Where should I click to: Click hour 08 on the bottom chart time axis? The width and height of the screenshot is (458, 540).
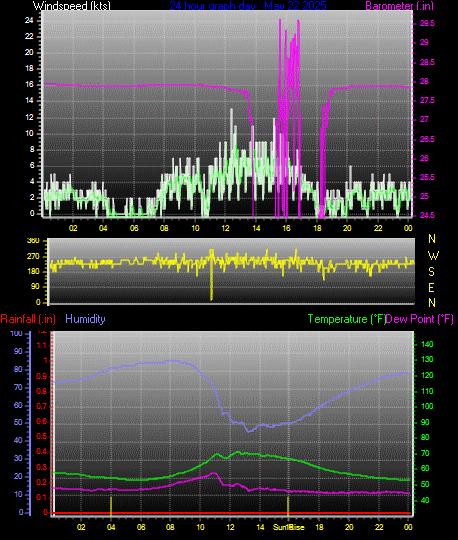point(170,527)
